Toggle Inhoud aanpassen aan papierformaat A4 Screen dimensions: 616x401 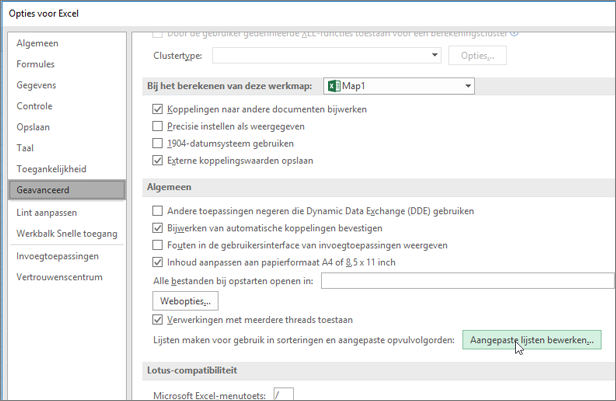pos(158,262)
